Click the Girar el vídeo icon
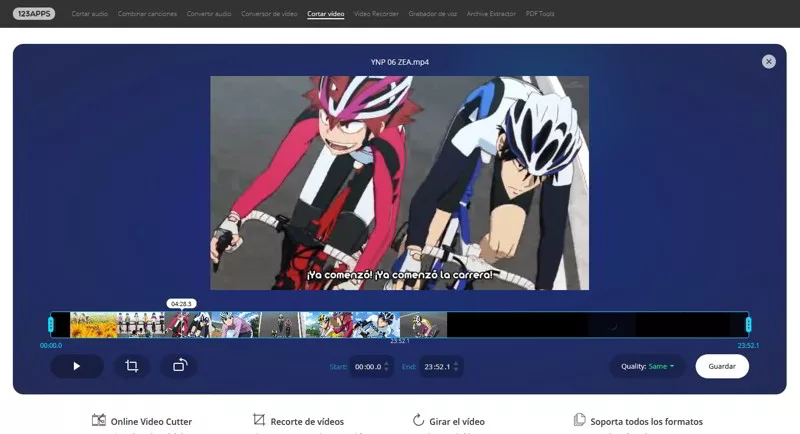The image size is (800, 434). pyautogui.click(x=419, y=421)
